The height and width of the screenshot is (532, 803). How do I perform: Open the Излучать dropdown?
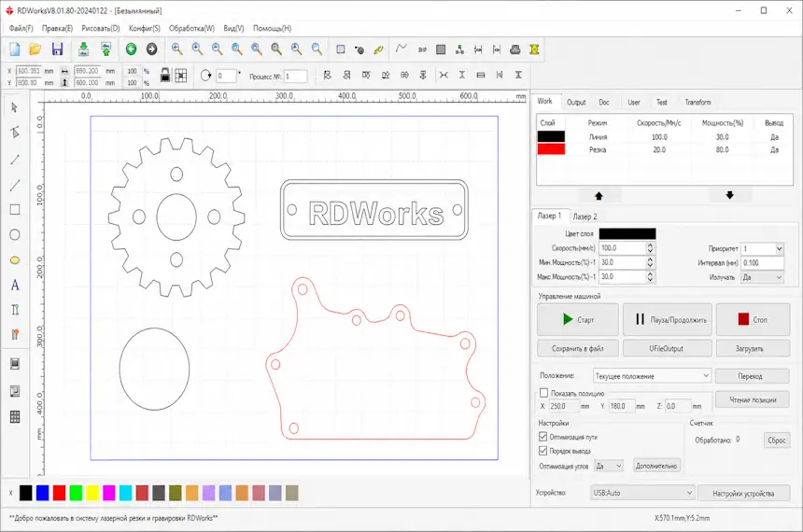(763, 277)
